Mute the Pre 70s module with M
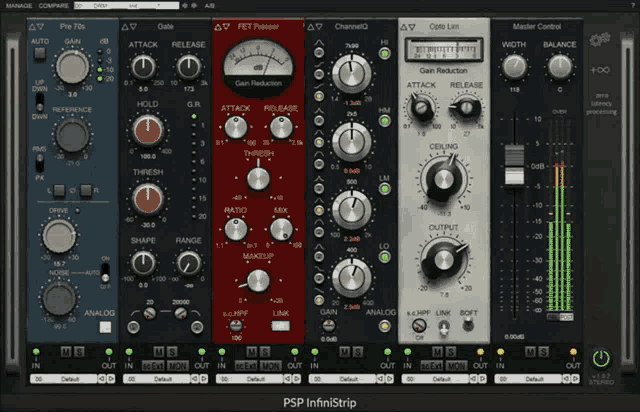This screenshot has height=412, width=640. (x=66, y=352)
